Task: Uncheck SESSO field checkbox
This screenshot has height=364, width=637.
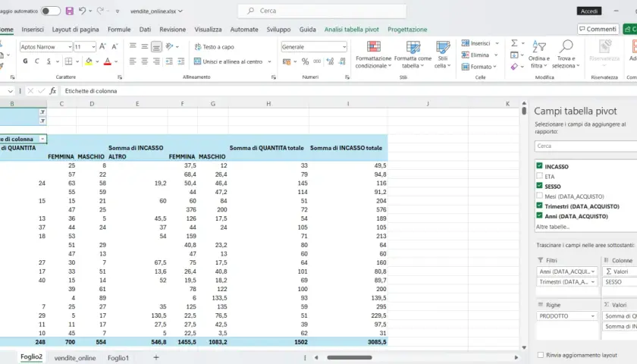Action: tap(539, 186)
